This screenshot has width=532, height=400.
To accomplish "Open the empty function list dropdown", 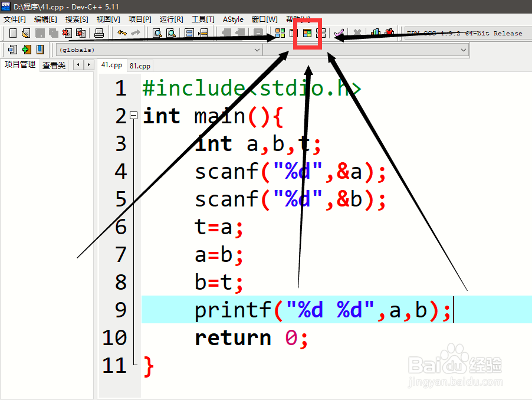I will click(x=366, y=50).
